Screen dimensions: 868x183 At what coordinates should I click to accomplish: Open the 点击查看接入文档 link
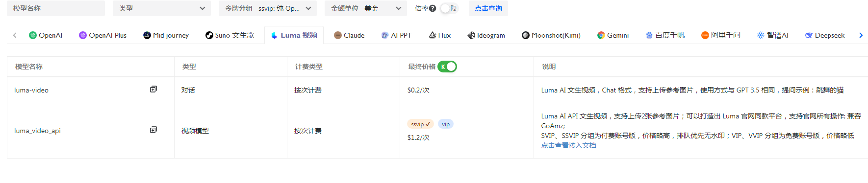pyautogui.click(x=569, y=145)
